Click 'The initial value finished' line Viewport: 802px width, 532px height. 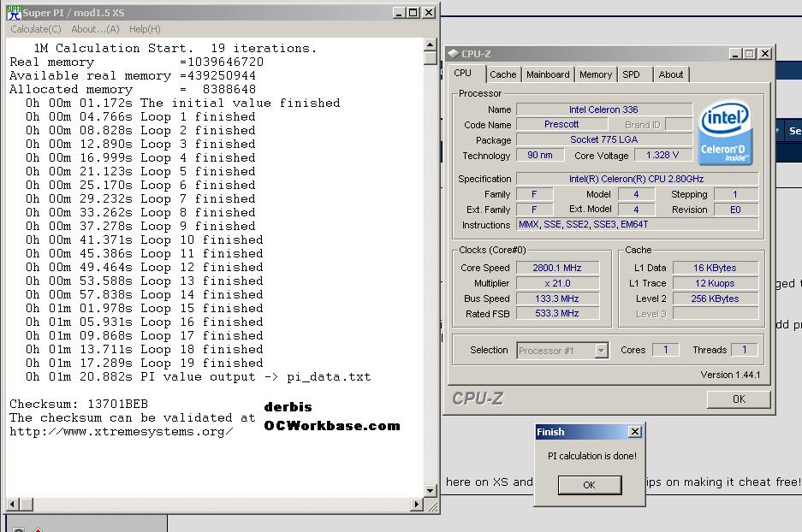182,103
